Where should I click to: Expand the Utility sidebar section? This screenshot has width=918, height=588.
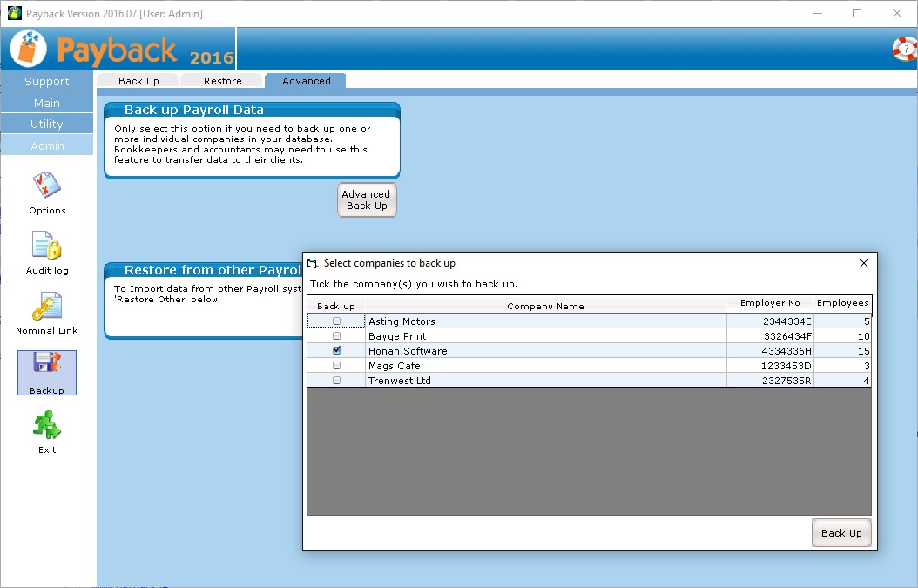47,124
